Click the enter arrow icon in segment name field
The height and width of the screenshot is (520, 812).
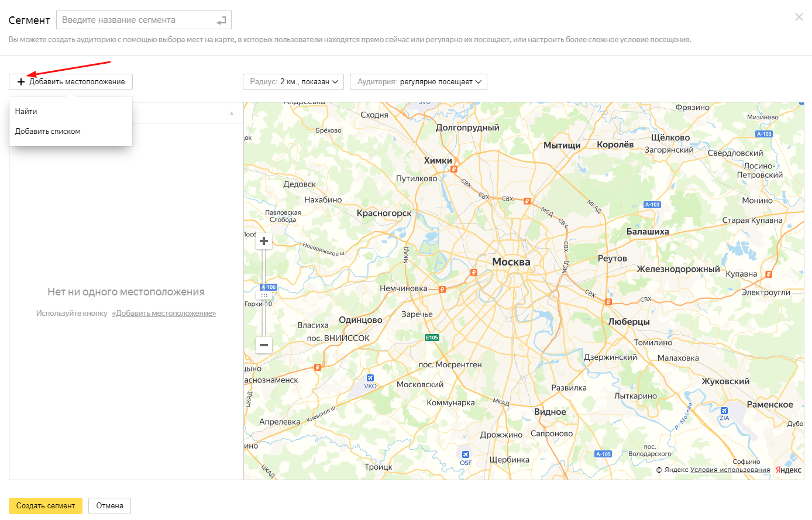[221, 20]
